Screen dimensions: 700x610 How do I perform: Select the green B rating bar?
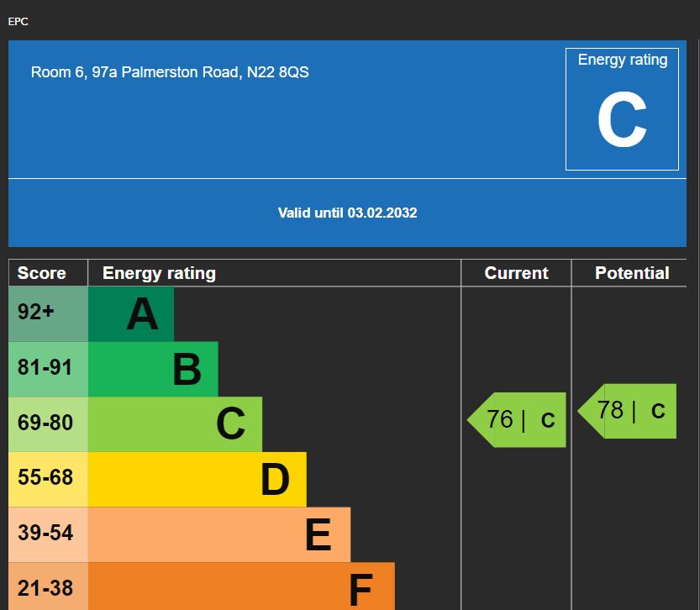point(153,369)
